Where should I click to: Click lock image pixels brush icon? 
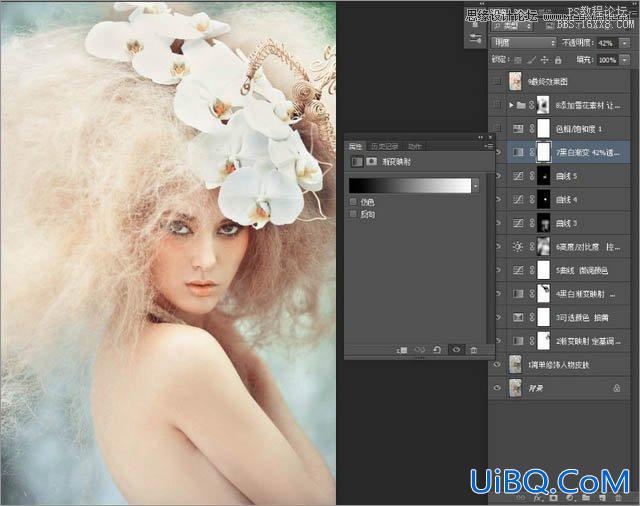[531, 60]
